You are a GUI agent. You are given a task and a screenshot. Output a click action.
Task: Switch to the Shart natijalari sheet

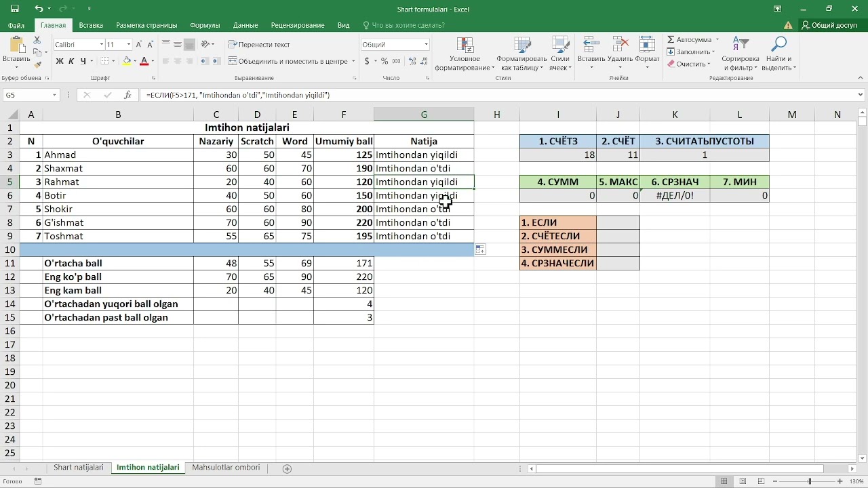(x=79, y=468)
